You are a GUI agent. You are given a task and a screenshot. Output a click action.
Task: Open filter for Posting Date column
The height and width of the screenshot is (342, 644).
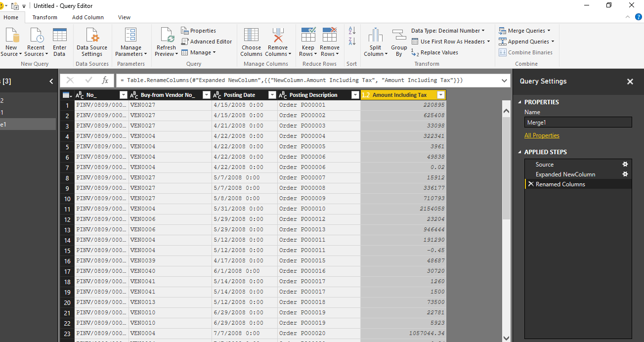pyautogui.click(x=272, y=95)
